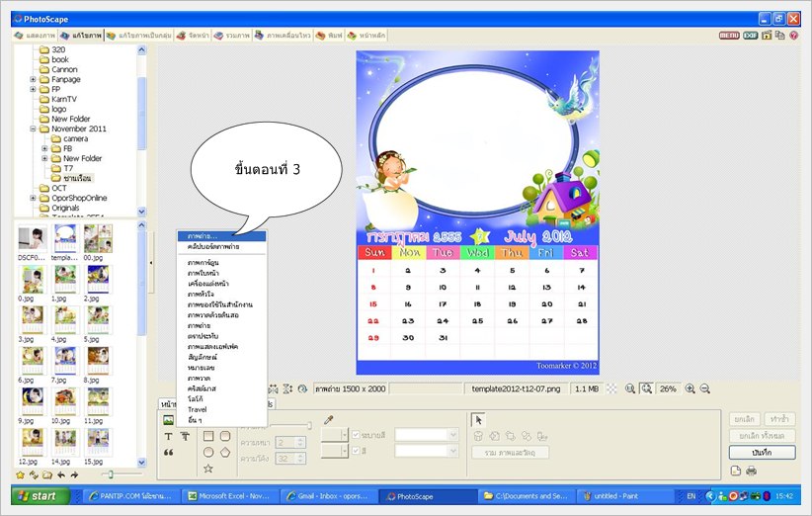
Task: Click the print icon below save button
Action: [752, 471]
